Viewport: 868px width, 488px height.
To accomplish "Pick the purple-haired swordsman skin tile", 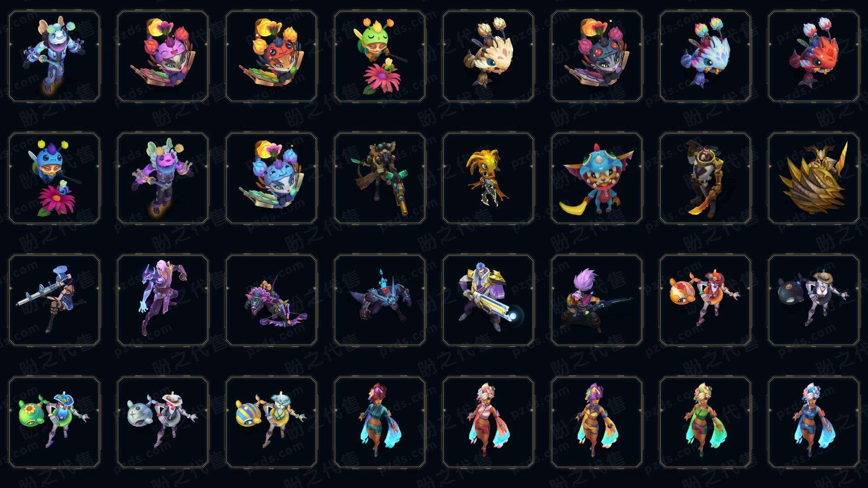I will 597,300.
